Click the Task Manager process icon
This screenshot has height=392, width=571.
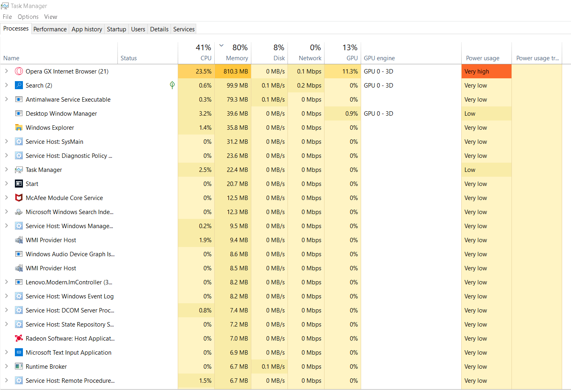(19, 170)
